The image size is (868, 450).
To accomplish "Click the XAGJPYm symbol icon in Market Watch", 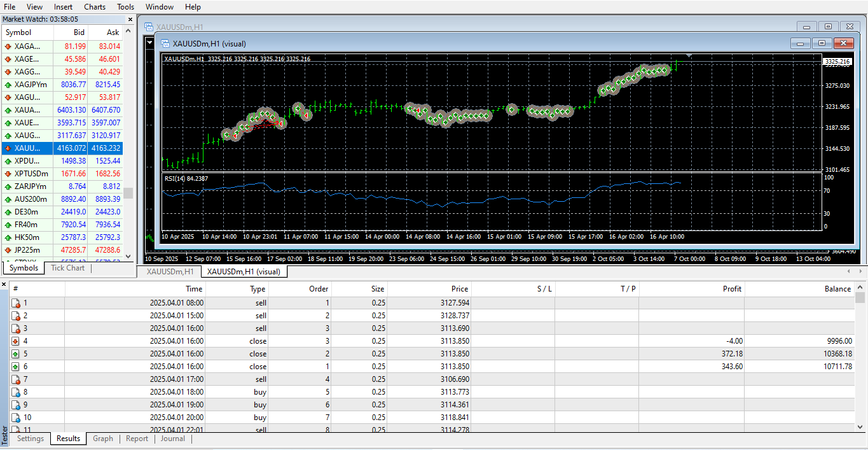I will pyautogui.click(x=9, y=84).
